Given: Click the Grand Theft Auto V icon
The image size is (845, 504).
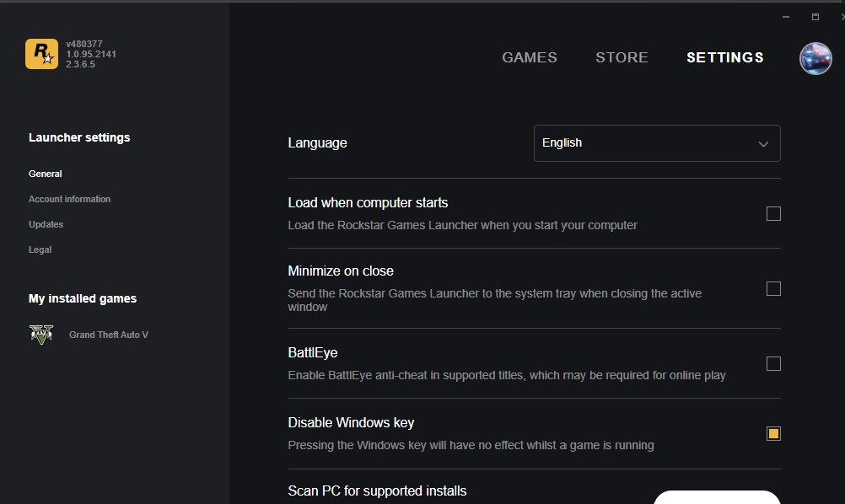Looking at the screenshot, I should pos(41,335).
